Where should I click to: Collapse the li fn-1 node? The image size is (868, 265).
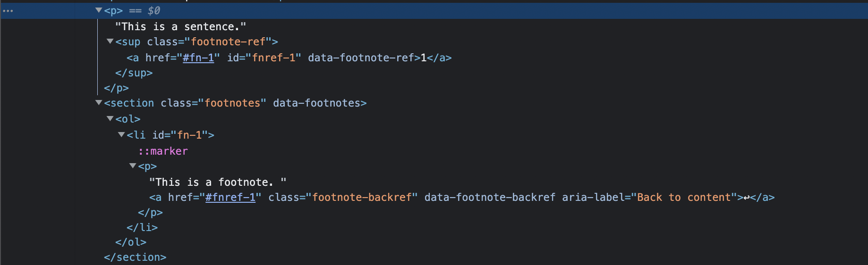121,135
